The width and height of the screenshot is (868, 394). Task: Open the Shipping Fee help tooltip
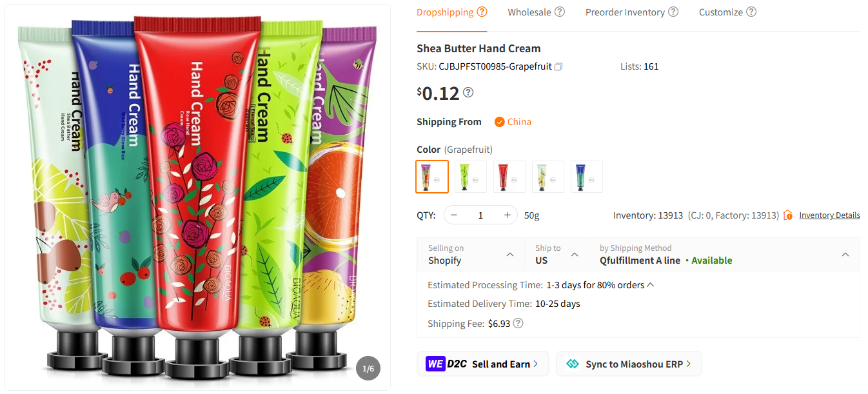(x=517, y=323)
